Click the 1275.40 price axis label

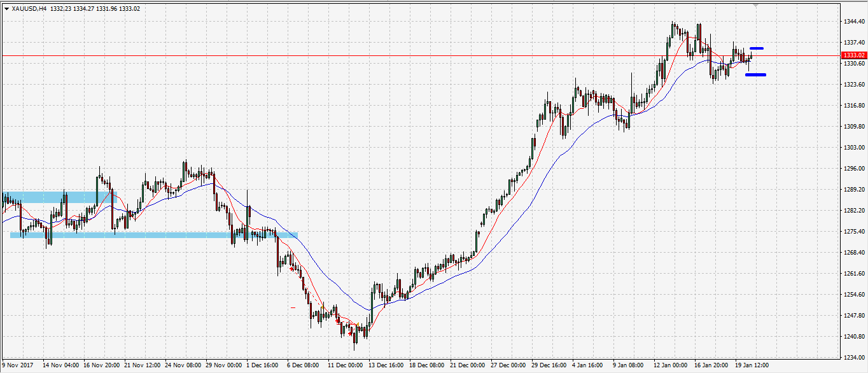pyautogui.click(x=853, y=232)
